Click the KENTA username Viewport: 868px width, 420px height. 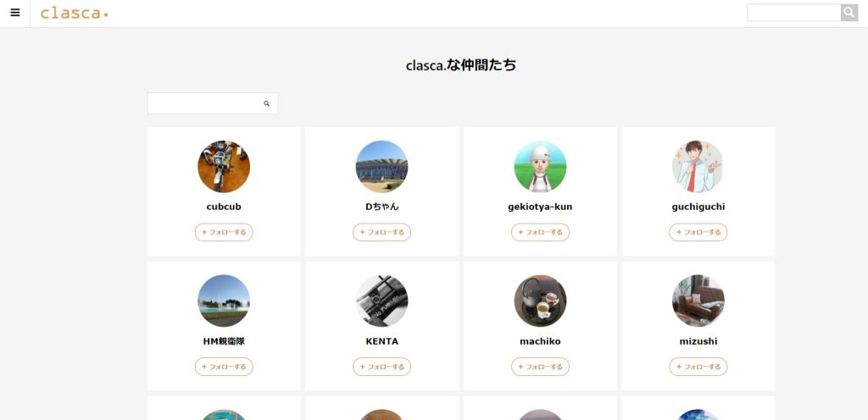(382, 341)
